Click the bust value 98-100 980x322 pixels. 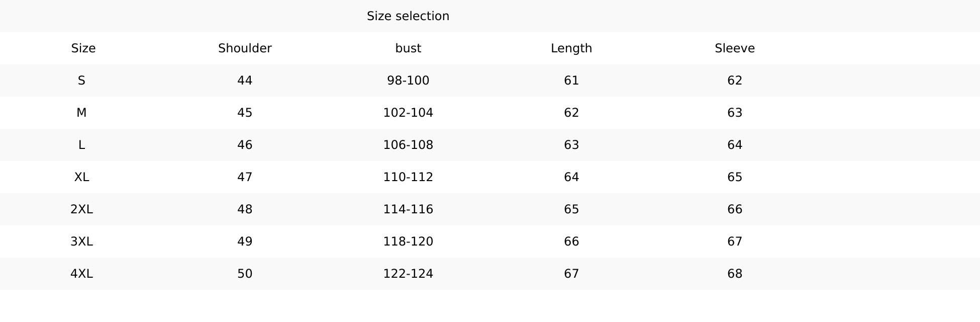pyautogui.click(x=408, y=80)
